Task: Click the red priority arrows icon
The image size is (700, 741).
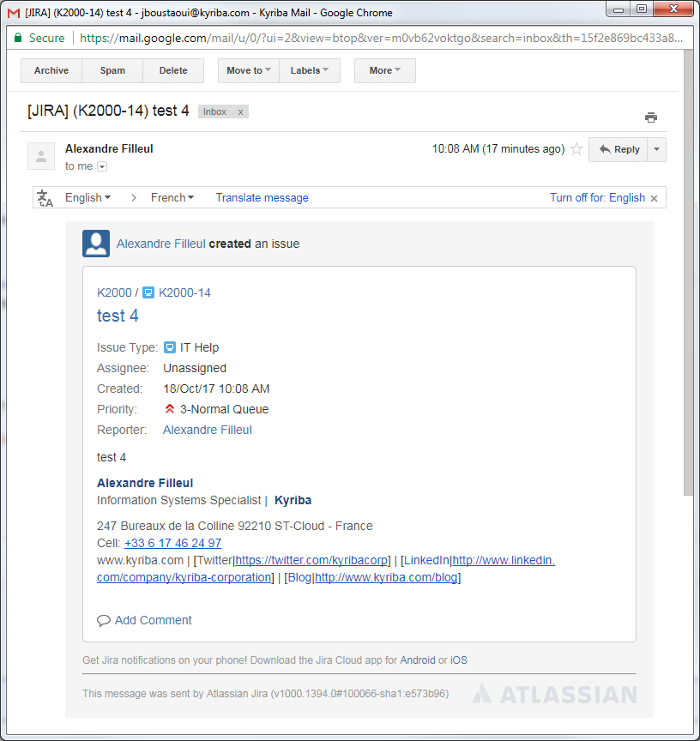Action: point(170,409)
